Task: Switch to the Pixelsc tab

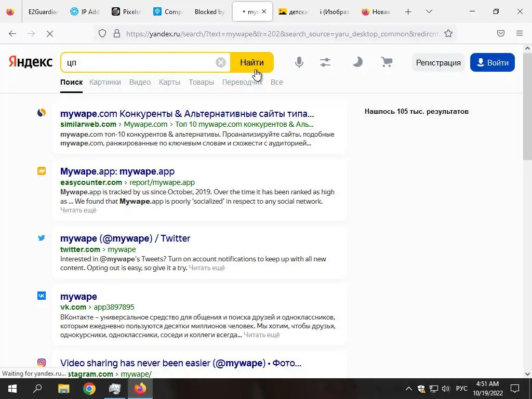Action: point(126,12)
